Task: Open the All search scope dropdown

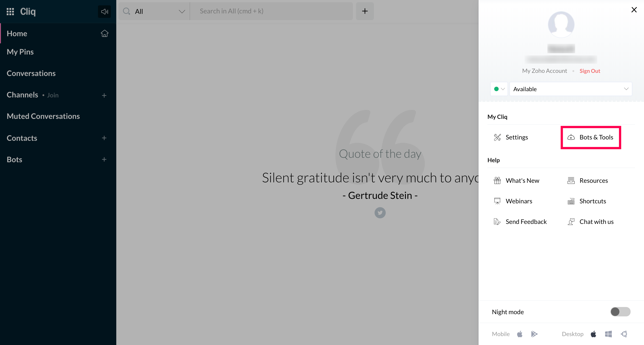Action: click(154, 11)
